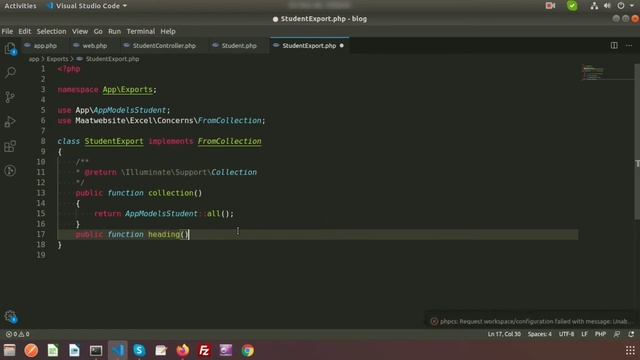Open network status icon in top bar

594,6
